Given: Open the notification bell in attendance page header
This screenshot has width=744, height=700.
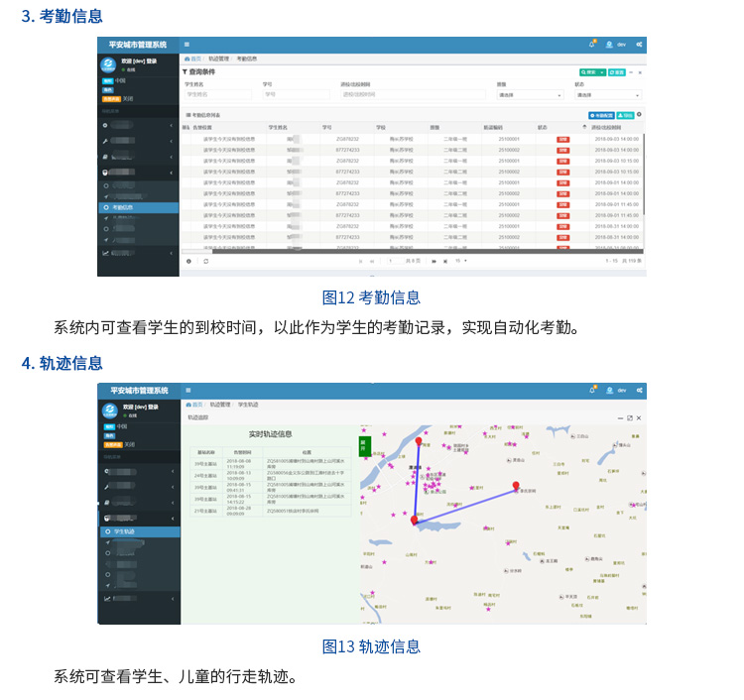Looking at the screenshot, I should (592, 45).
